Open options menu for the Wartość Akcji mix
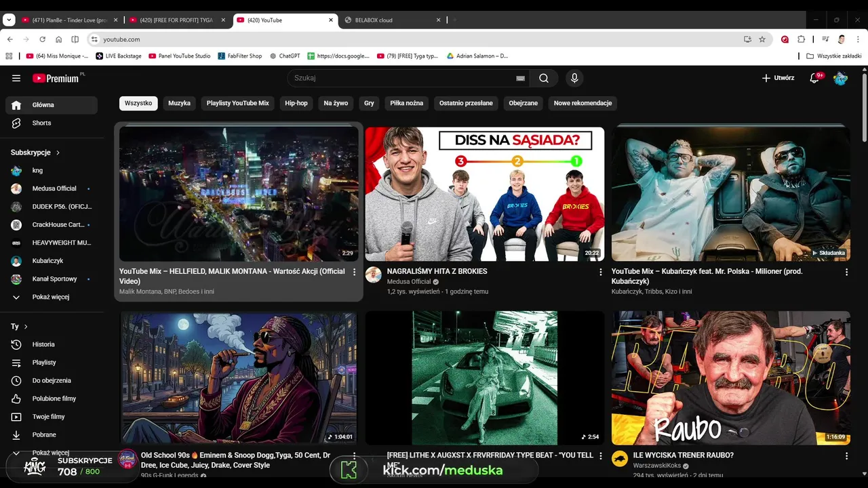Image resolution: width=868 pixels, height=488 pixels. 354,272
